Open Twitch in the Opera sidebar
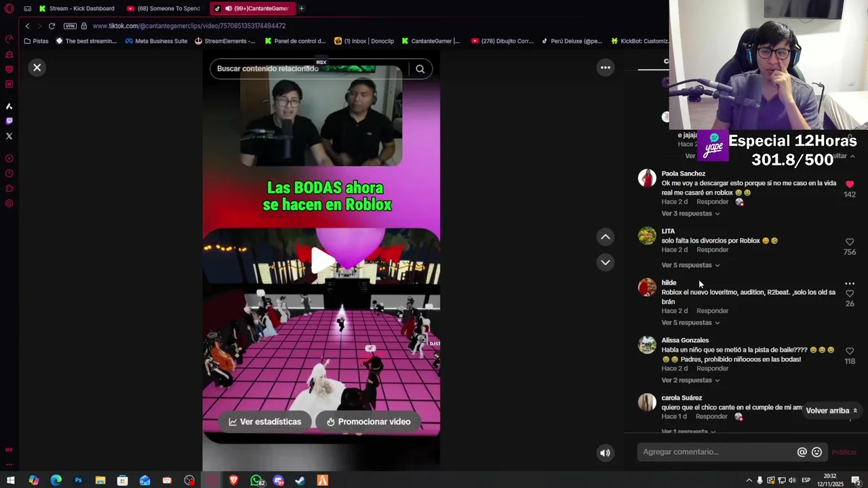The height and width of the screenshot is (488, 868). [9, 121]
